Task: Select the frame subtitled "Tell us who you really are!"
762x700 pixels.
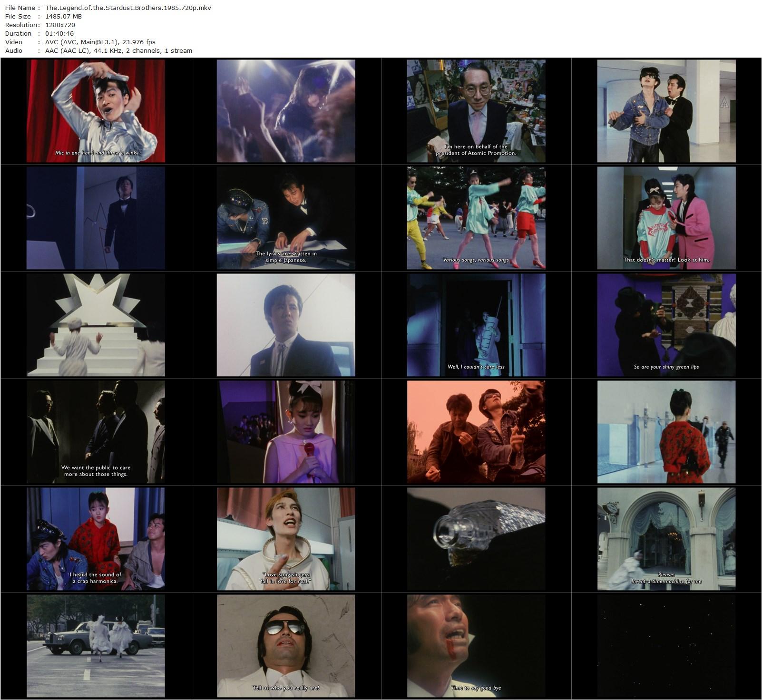Action: 286,646
